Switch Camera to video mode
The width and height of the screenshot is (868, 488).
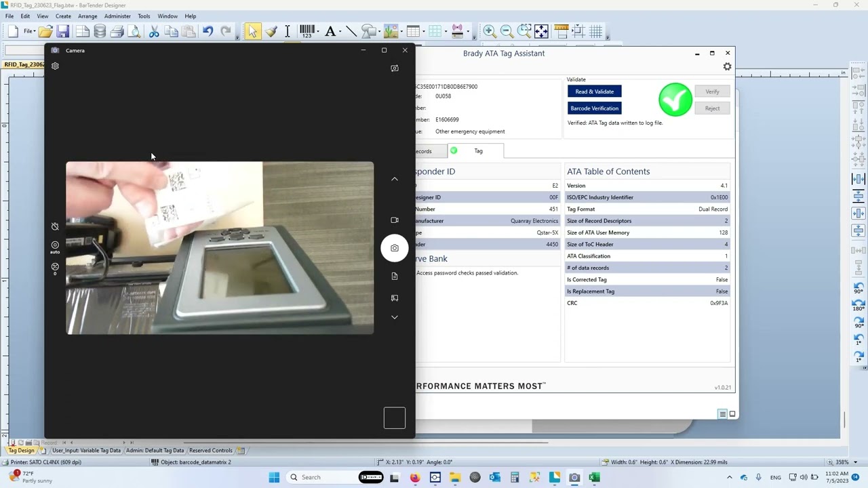[x=395, y=220]
